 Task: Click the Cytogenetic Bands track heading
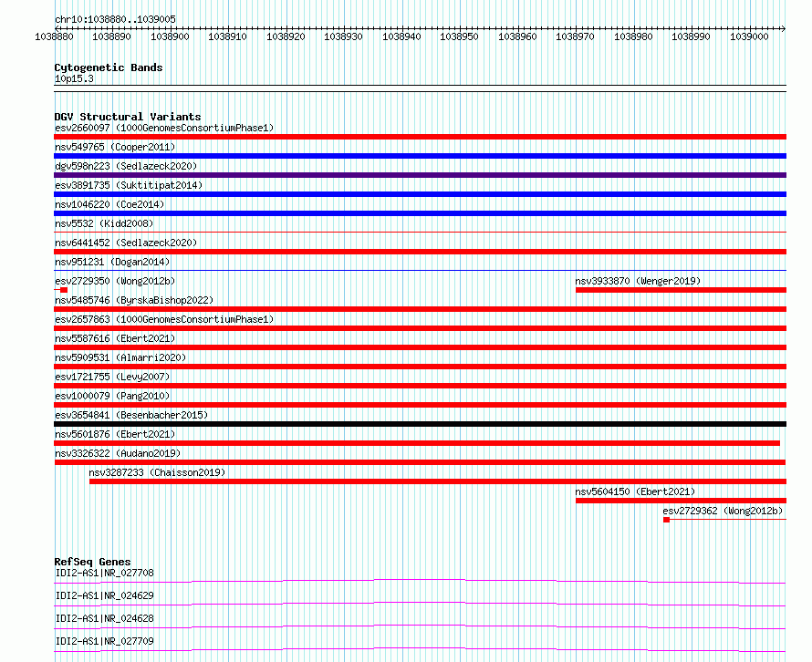(x=109, y=67)
